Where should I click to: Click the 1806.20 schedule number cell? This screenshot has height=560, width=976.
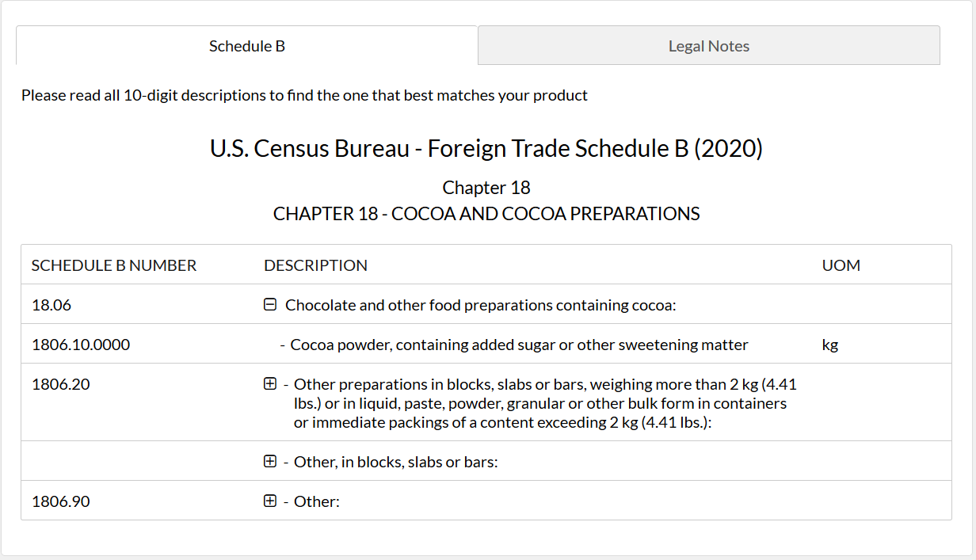click(61, 384)
